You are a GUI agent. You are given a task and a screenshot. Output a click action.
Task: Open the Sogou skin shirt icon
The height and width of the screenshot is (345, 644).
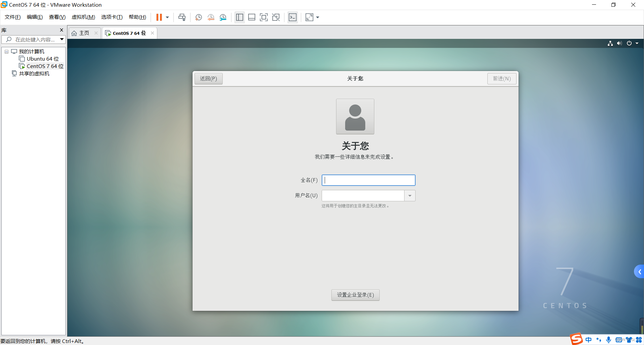(x=629, y=340)
